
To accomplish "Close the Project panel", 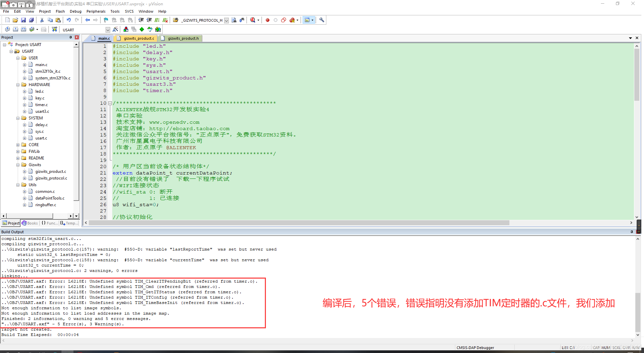I will 77,37.
